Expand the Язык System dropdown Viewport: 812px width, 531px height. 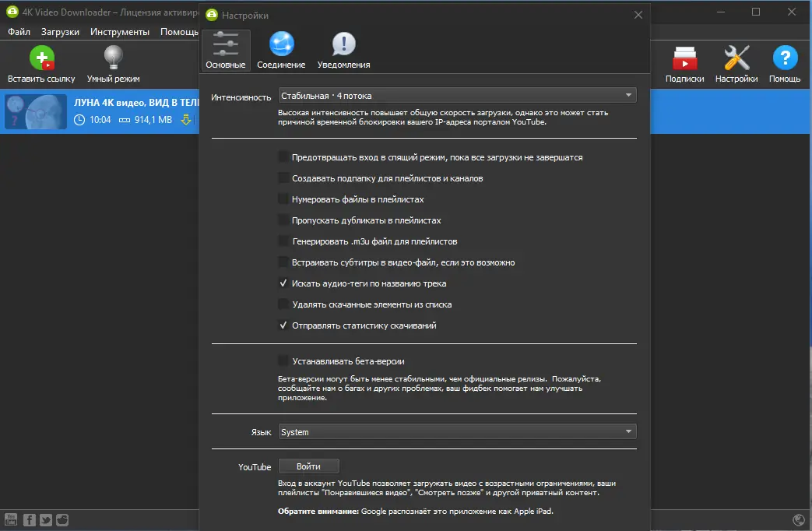click(x=457, y=431)
